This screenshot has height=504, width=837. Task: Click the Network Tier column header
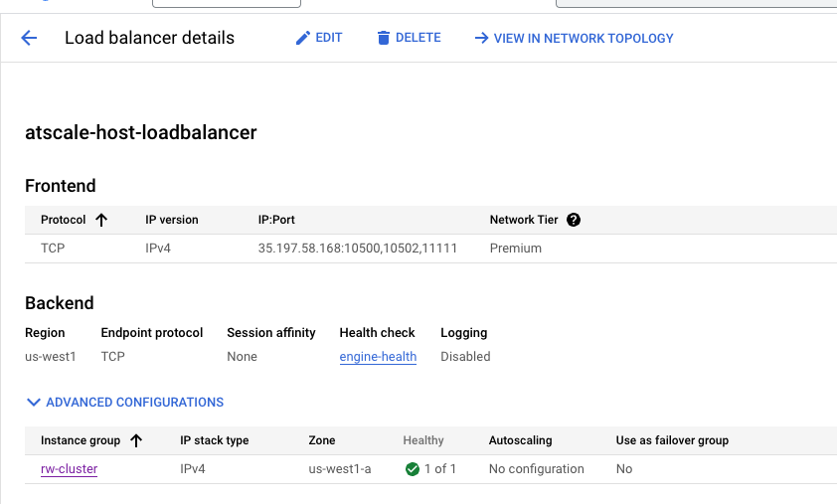[x=524, y=220]
